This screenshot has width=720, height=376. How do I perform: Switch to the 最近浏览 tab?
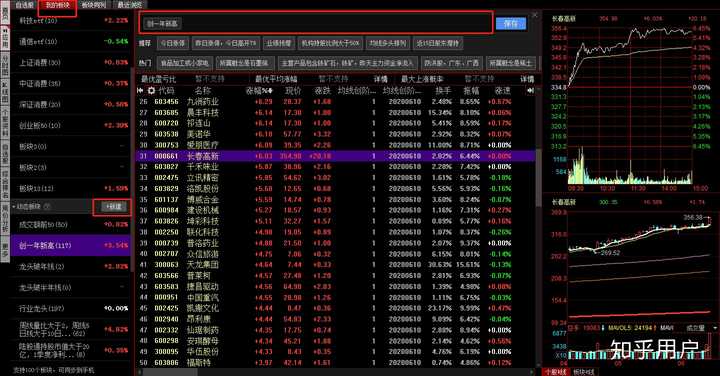(129, 5)
